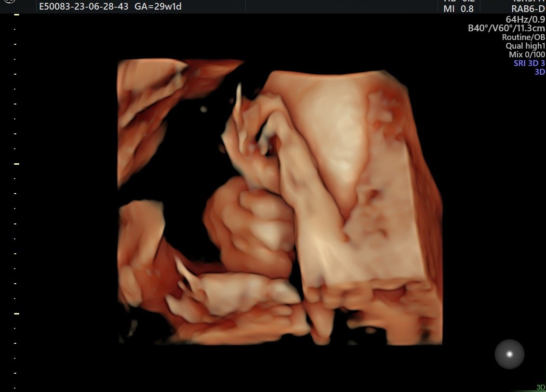Click the '64Hz/0.9' frequency readout
Image resolution: width=546 pixels, height=392 pixels.
(525, 19)
